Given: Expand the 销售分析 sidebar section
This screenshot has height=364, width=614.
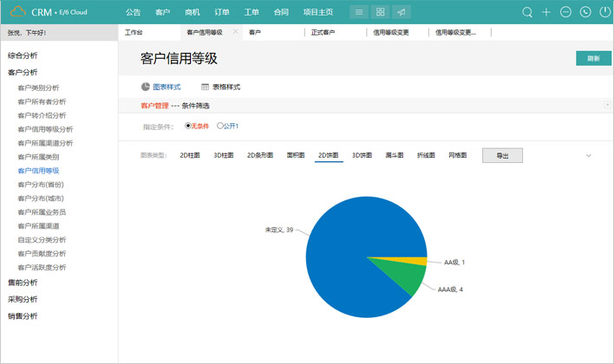Looking at the screenshot, I should click(23, 316).
